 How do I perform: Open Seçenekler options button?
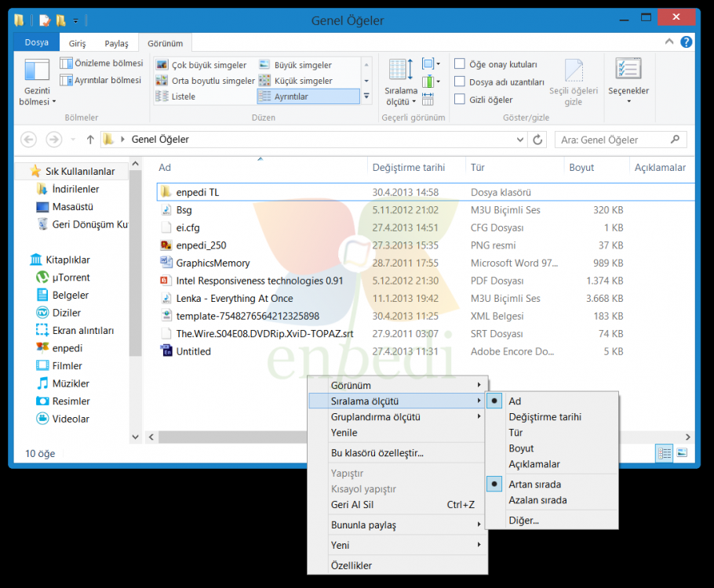[628, 81]
